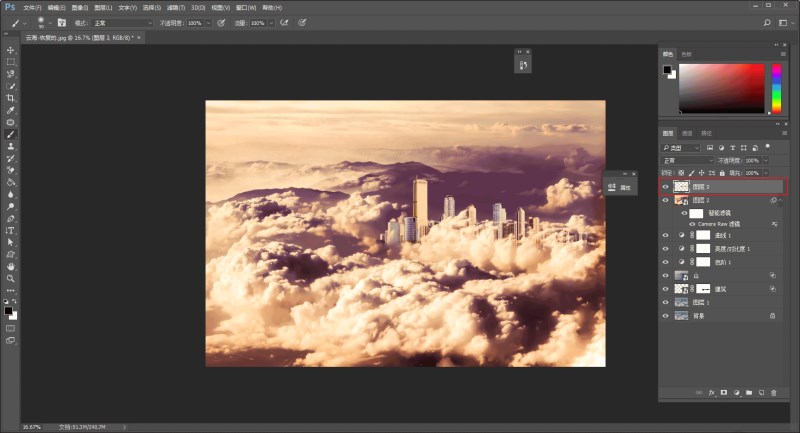The height and width of the screenshot is (433, 800).
Task: Select the Crop tool
Action: (11, 98)
